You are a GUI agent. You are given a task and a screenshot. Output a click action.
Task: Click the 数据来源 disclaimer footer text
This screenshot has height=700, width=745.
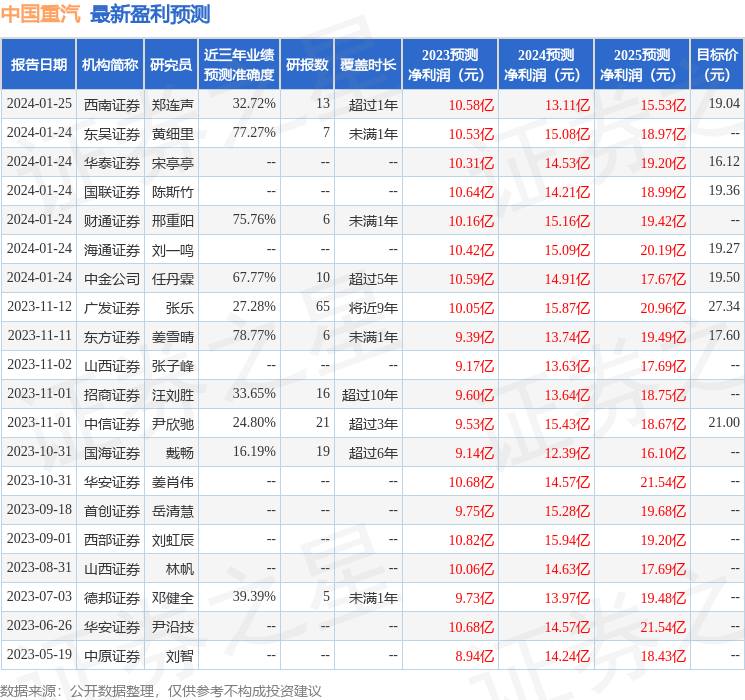[x=161, y=690]
